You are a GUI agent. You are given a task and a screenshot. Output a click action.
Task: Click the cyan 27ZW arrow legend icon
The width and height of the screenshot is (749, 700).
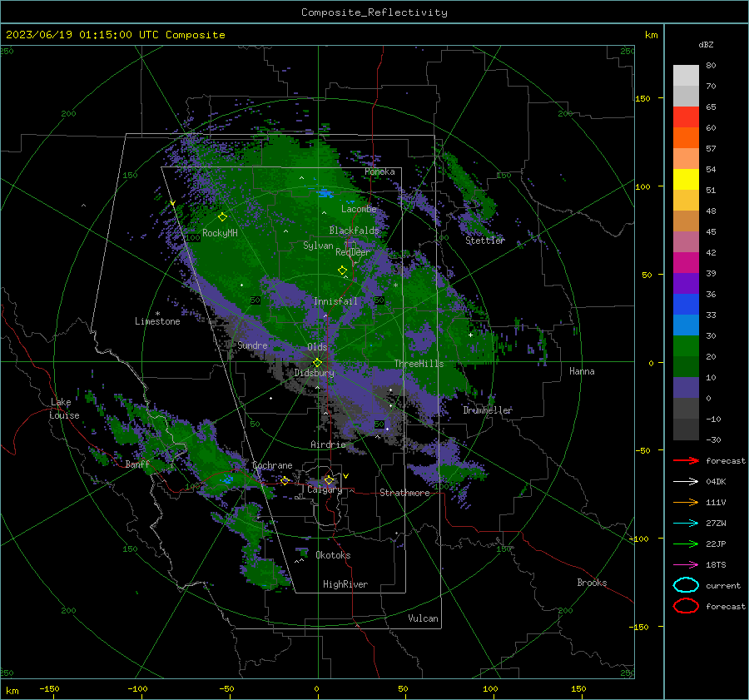(x=686, y=523)
